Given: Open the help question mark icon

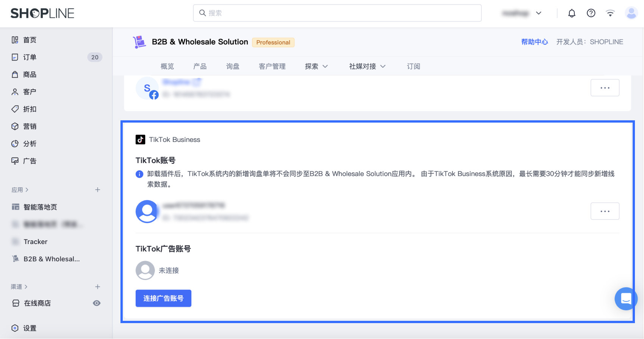Looking at the screenshot, I should point(591,13).
